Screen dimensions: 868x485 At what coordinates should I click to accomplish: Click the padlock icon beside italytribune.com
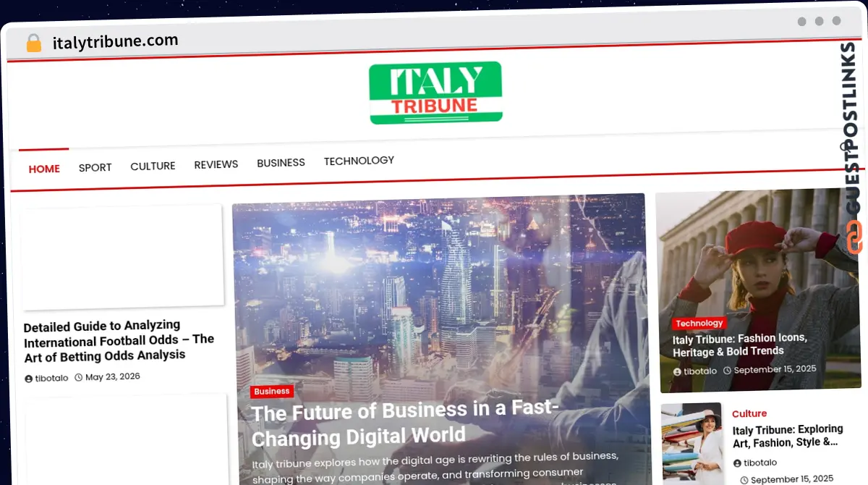[x=34, y=43]
